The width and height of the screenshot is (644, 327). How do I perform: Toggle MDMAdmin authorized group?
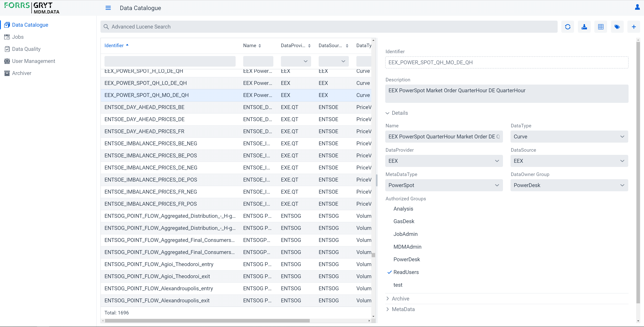407,247
